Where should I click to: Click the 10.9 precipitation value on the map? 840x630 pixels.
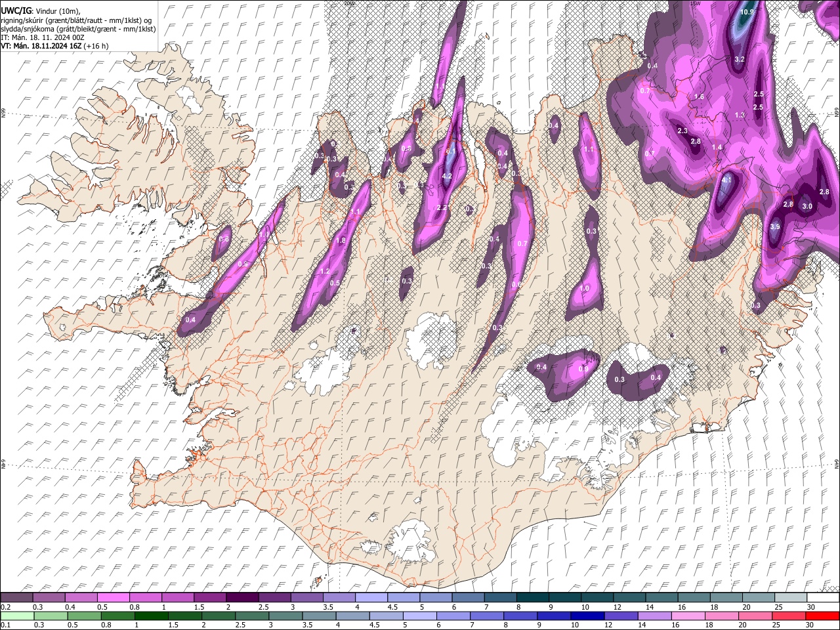[x=747, y=12]
